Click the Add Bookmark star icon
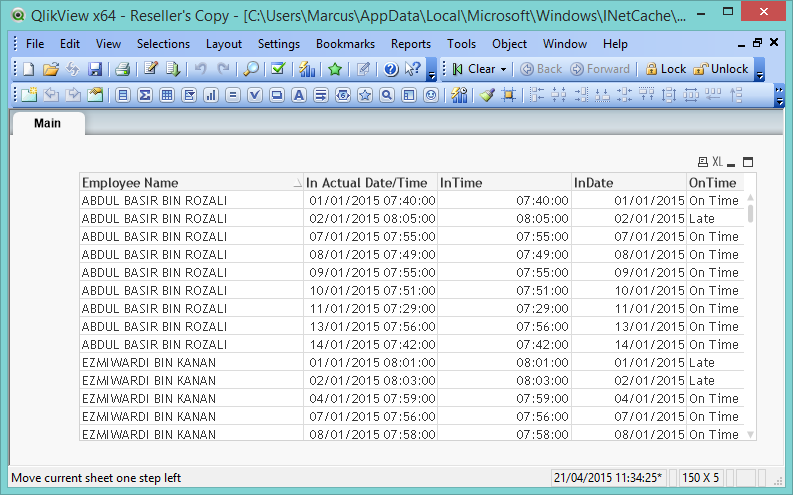 tap(335, 69)
